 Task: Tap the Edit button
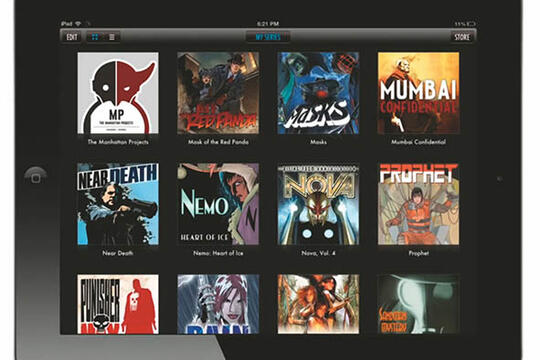coord(72,37)
